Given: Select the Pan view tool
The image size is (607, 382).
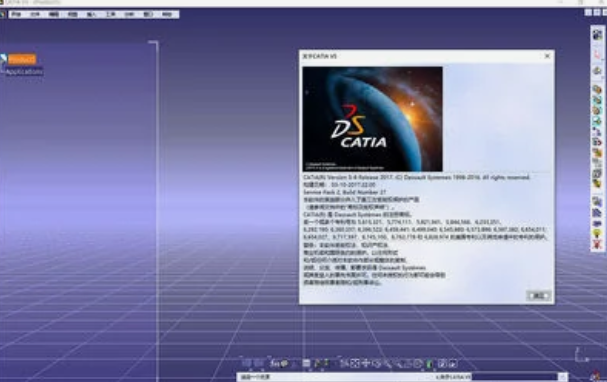Looking at the screenshot, I should (366, 363).
